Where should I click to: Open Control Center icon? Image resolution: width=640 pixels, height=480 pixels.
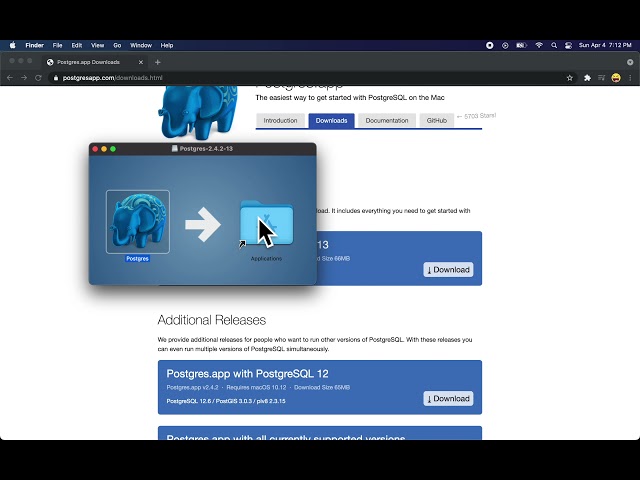point(568,45)
